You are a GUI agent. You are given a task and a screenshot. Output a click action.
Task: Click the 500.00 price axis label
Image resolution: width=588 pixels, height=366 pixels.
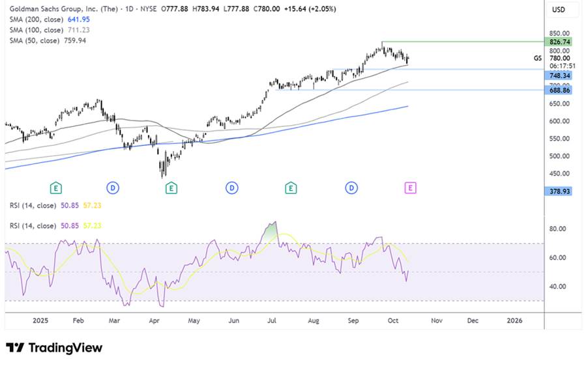[559, 156]
